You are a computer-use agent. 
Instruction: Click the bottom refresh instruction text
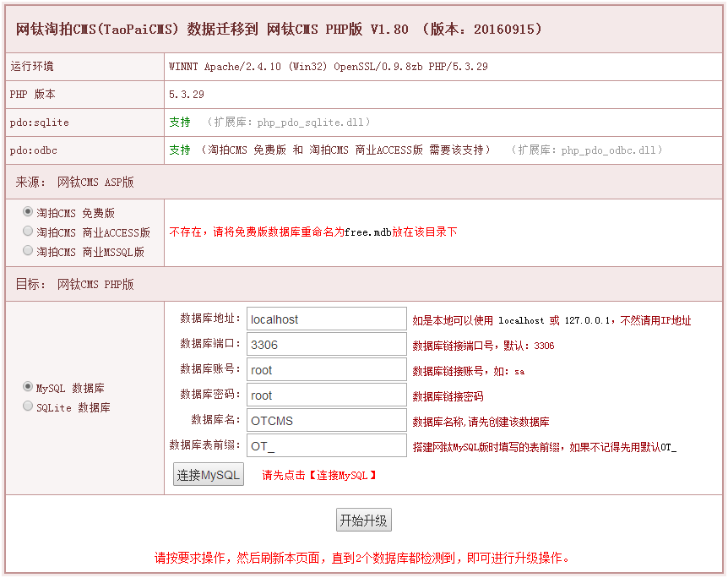pos(364,558)
